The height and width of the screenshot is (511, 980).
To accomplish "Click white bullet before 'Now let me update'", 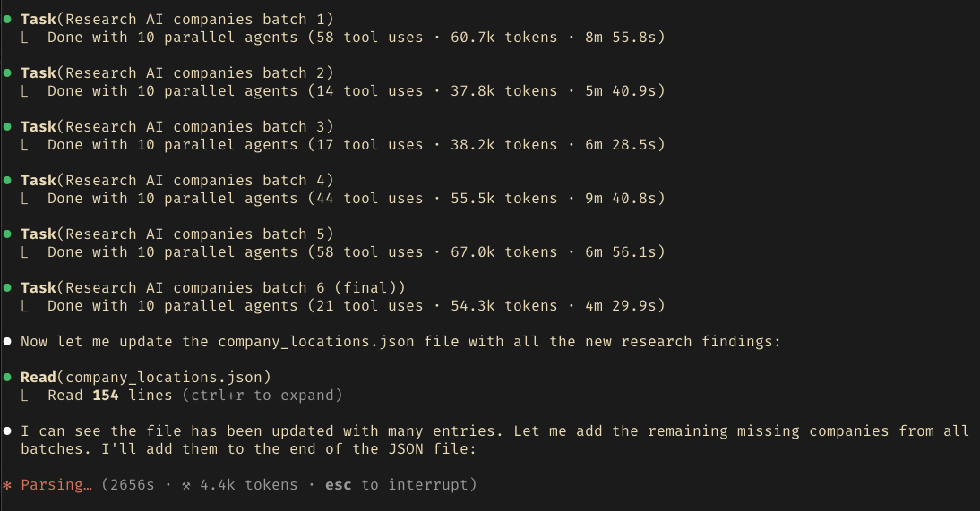I will point(7,342).
